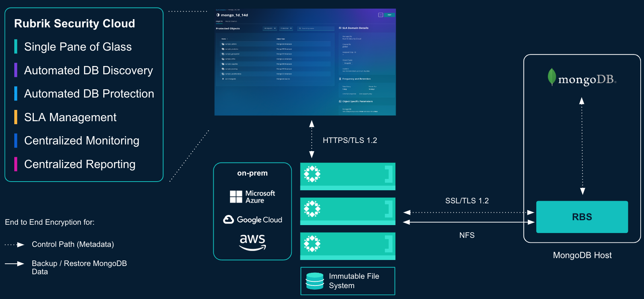
Task: Select the sample_supplies row name
Action: (x=232, y=64)
